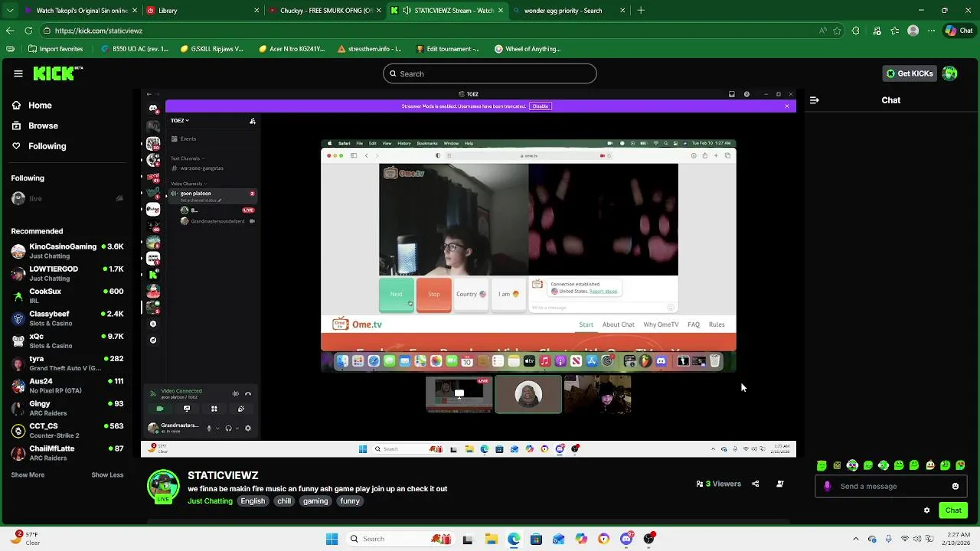This screenshot has width=980, height=551.
Task: Open tyra recommended channel
Action: 67,363
